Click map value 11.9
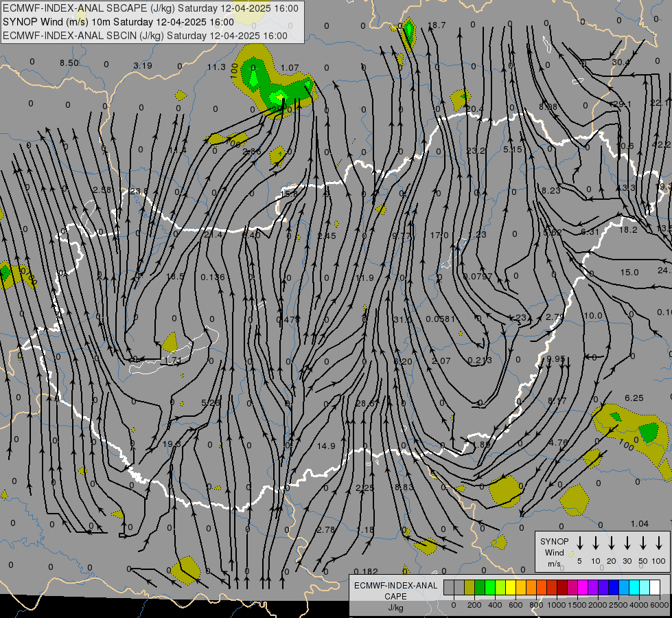The image size is (672, 618). click(364, 277)
